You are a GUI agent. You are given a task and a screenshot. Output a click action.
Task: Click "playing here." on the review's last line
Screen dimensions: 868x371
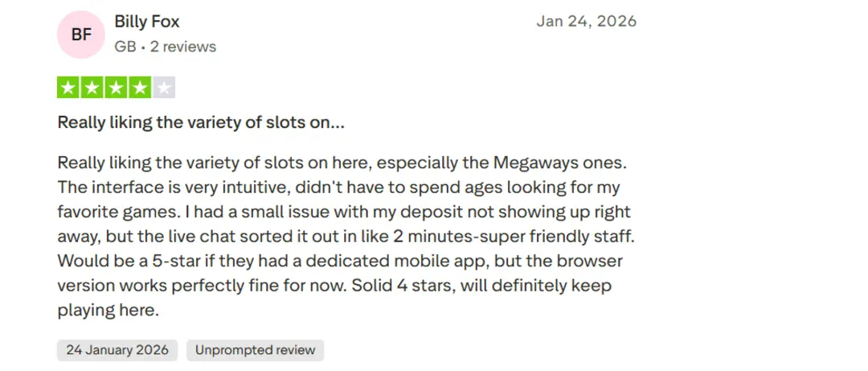tap(108, 311)
